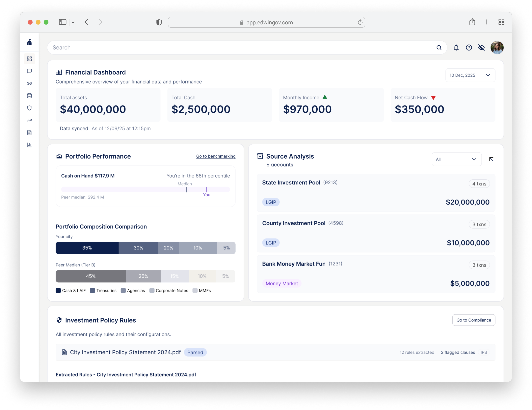Toggle Safari privacy shield icon
This screenshot has height=410, width=532.
pos(159,22)
